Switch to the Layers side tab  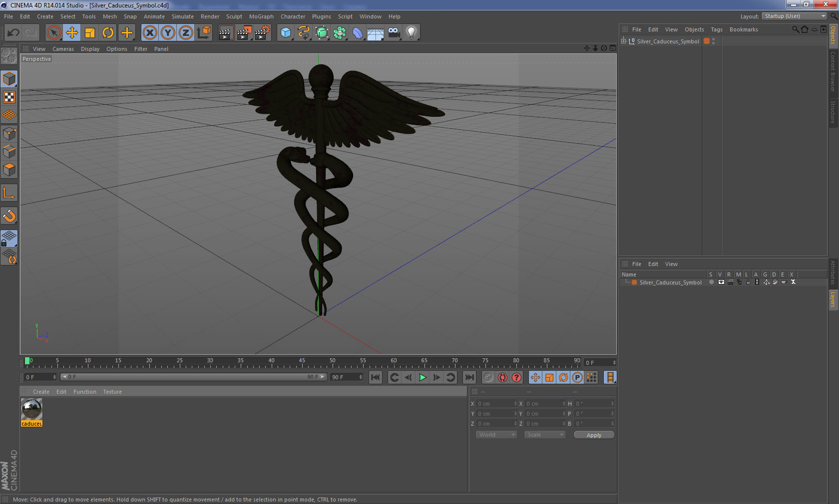click(x=833, y=299)
